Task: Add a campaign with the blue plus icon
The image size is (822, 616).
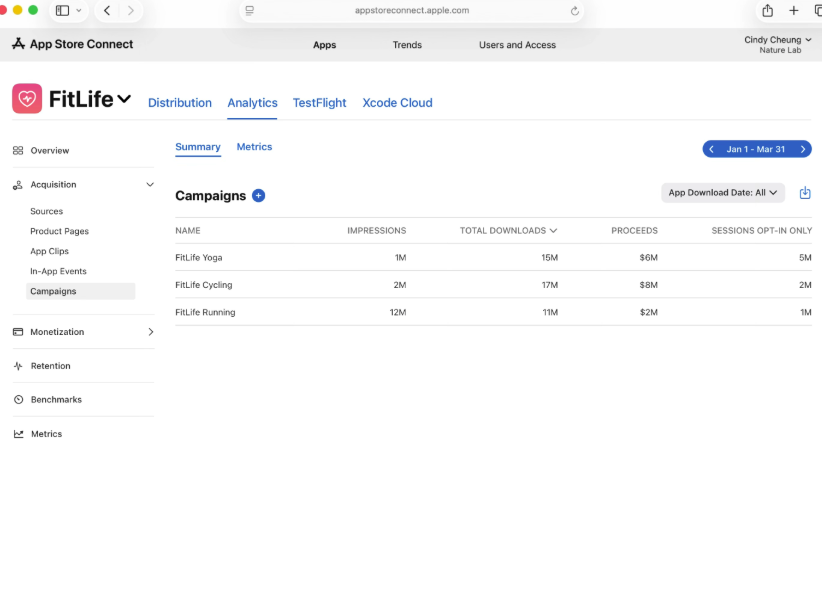Action: pyautogui.click(x=258, y=196)
